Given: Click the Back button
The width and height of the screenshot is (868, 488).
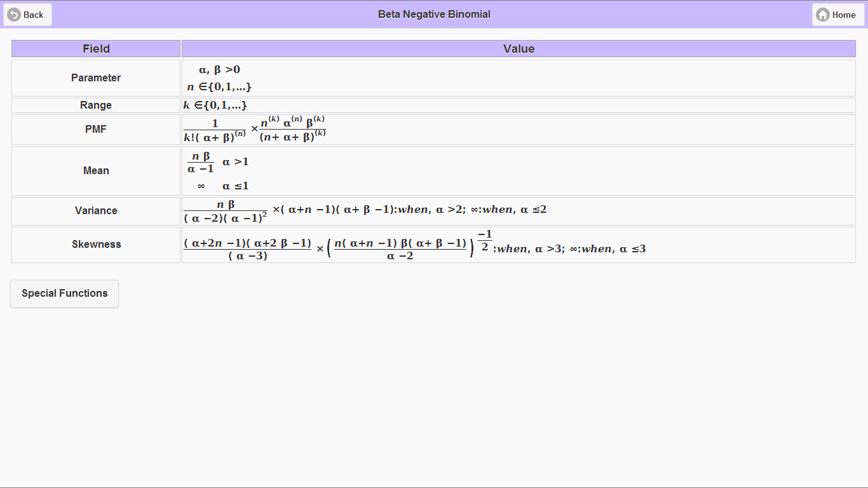Looking at the screenshot, I should coord(27,14).
